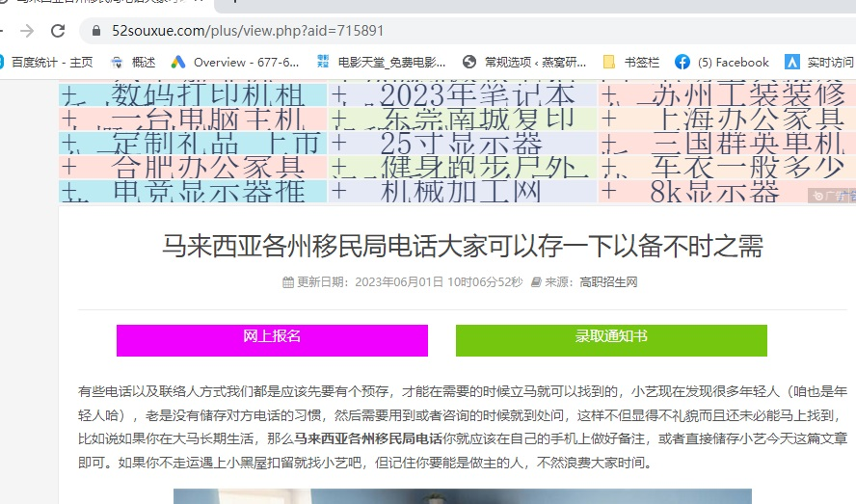This screenshot has width=856, height=504.
Task: Click the 2023年笔记本 ad link
Action: point(476,95)
